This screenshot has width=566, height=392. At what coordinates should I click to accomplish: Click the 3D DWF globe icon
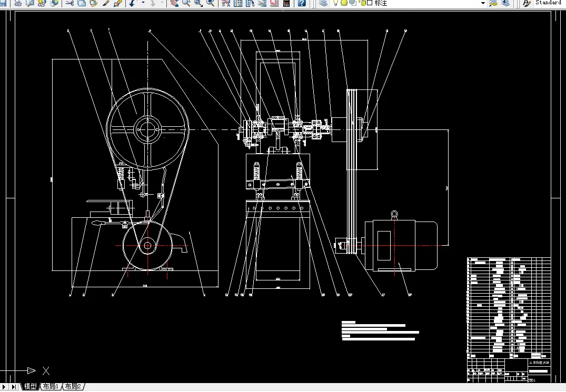point(55,3)
